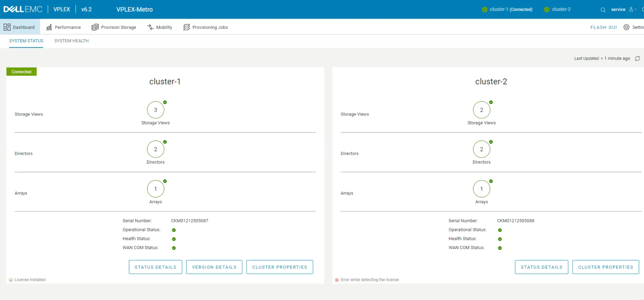Click the Mobility arrows icon
Image resolution: width=644 pixels, height=300 pixels.
click(x=150, y=27)
